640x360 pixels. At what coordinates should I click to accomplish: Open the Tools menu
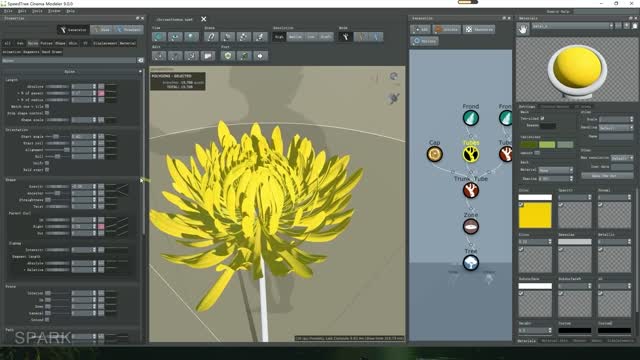tap(38, 11)
